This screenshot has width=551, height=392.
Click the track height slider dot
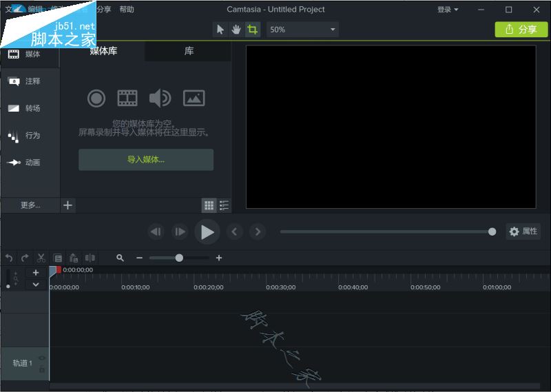coord(8,287)
